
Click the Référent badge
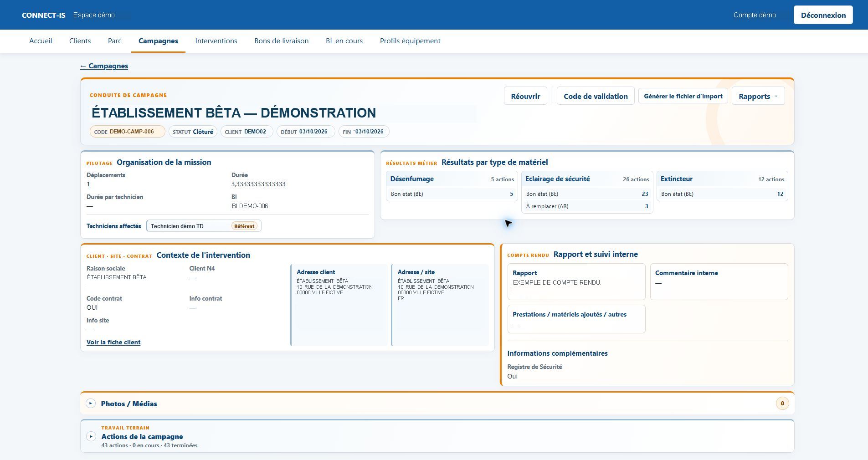click(244, 226)
